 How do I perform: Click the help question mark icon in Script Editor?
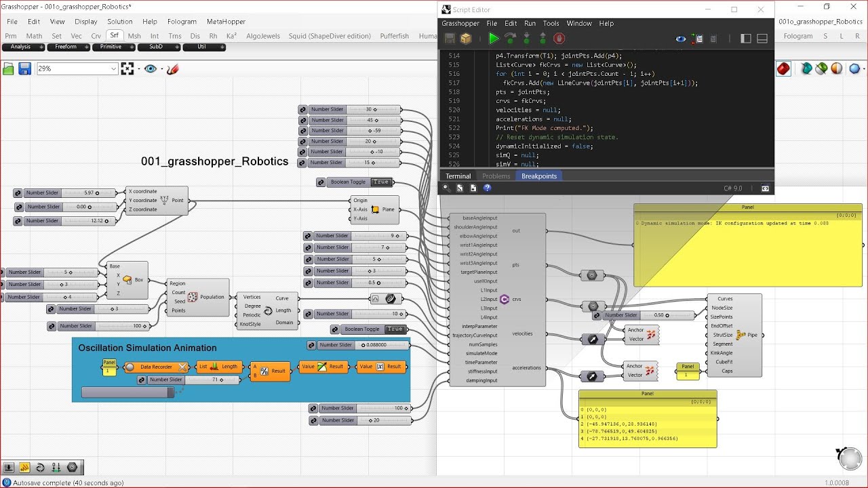[487, 188]
